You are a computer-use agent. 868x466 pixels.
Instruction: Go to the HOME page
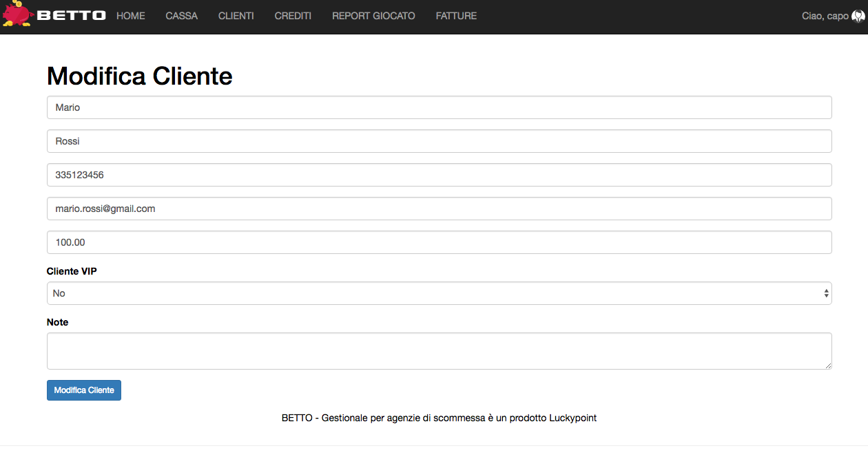point(131,16)
